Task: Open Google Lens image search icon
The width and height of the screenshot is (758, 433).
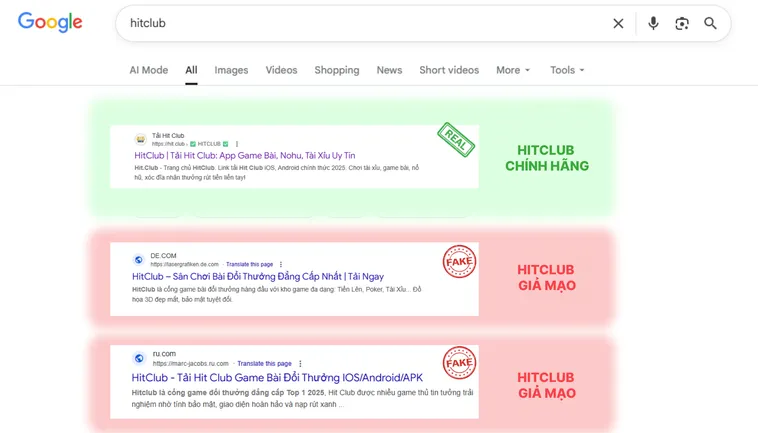Action: point(682,23)
